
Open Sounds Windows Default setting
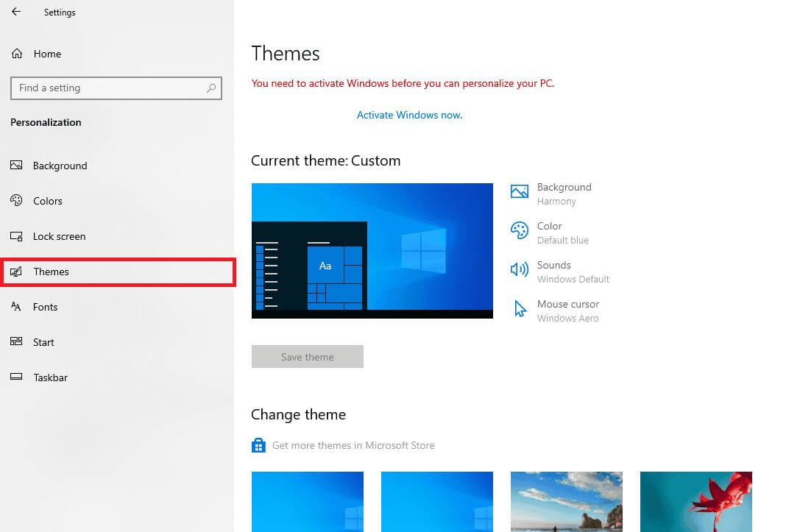(x=559, y=272)
